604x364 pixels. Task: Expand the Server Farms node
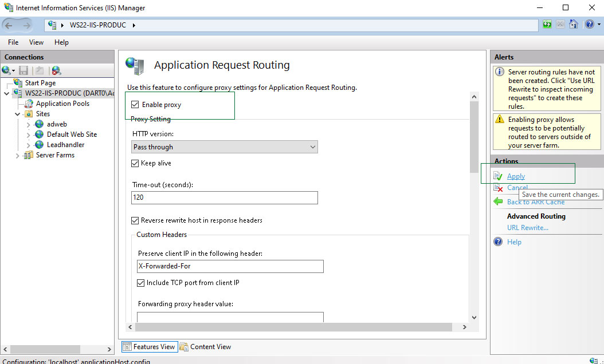[18, 156]
